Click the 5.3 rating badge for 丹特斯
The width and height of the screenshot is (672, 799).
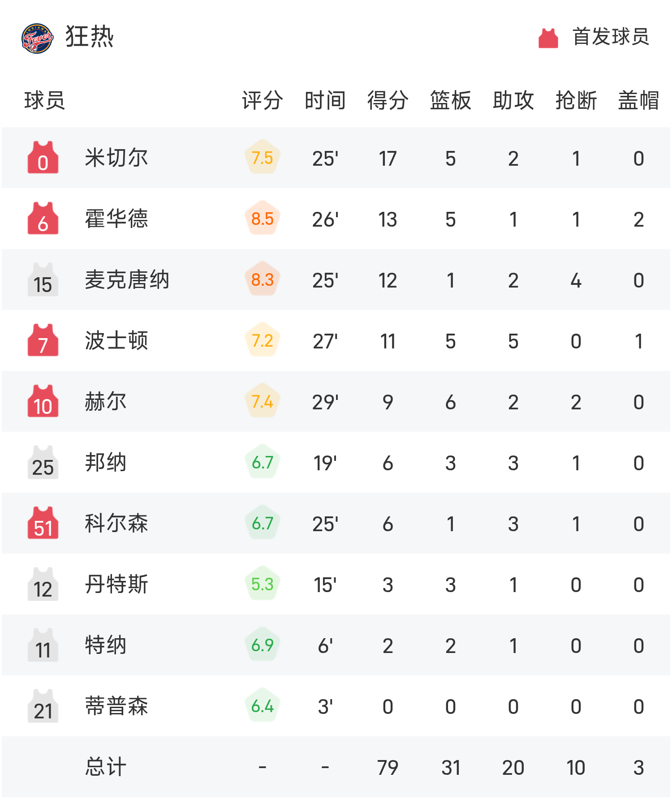(x=263, y=584)
